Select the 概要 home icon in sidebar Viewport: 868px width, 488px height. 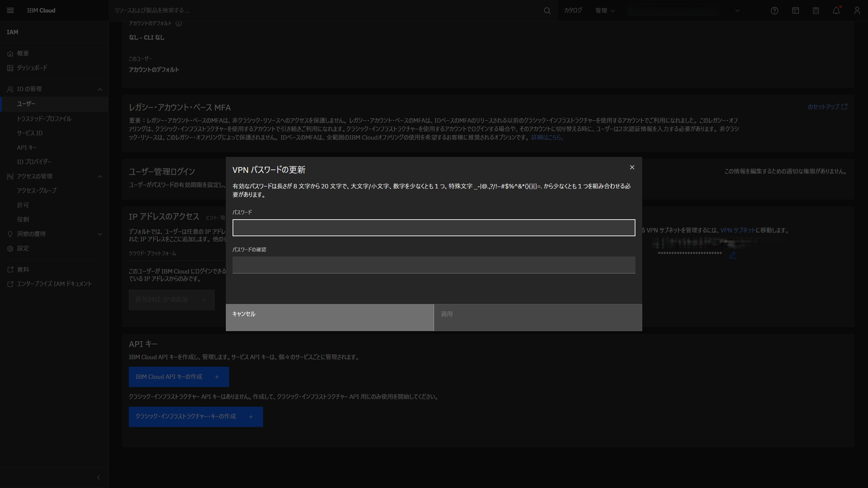tap(10, 53)
